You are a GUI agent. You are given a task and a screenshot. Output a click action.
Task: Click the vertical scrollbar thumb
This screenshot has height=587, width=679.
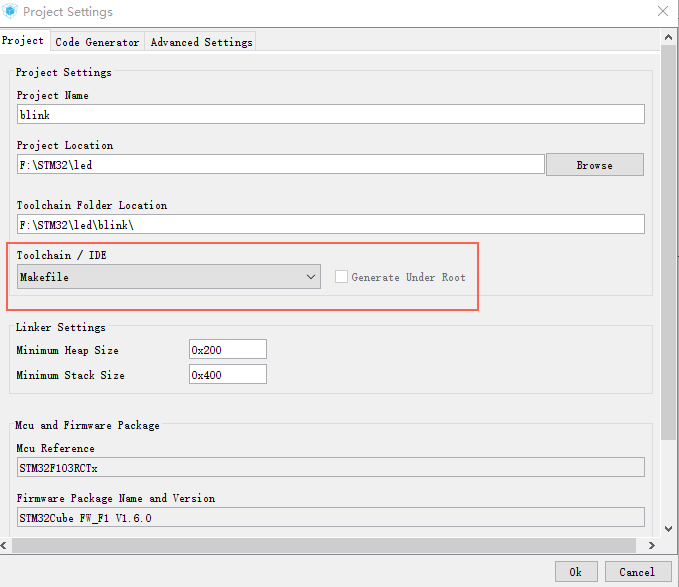(x=668, y=242)
